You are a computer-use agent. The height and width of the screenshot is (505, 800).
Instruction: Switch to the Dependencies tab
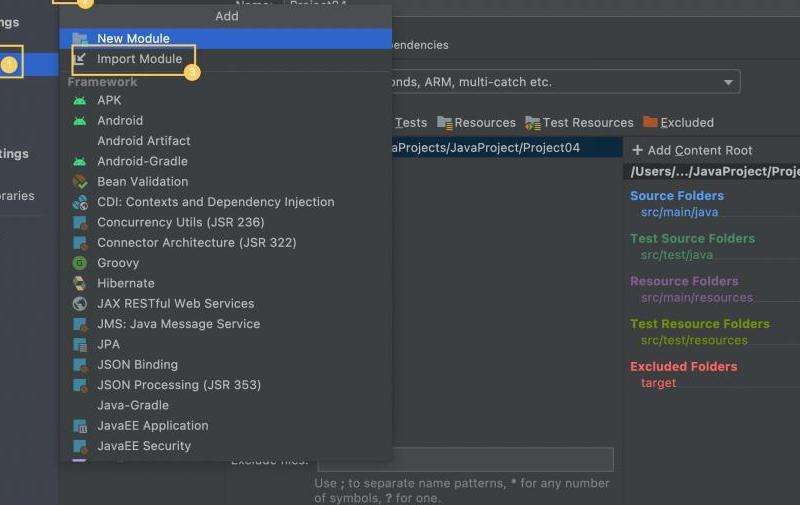pos(420,45)
